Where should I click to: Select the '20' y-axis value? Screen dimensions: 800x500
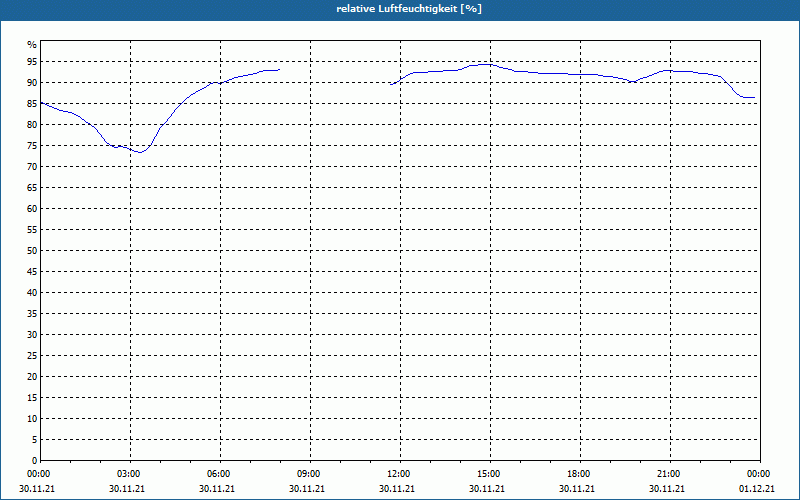[x=32, y=377]
